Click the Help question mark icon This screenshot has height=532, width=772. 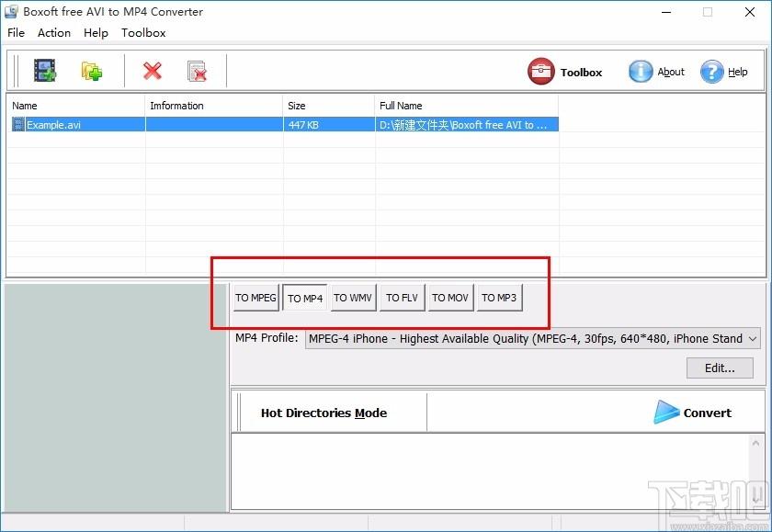pyautogui.click(x=712, y=72)
